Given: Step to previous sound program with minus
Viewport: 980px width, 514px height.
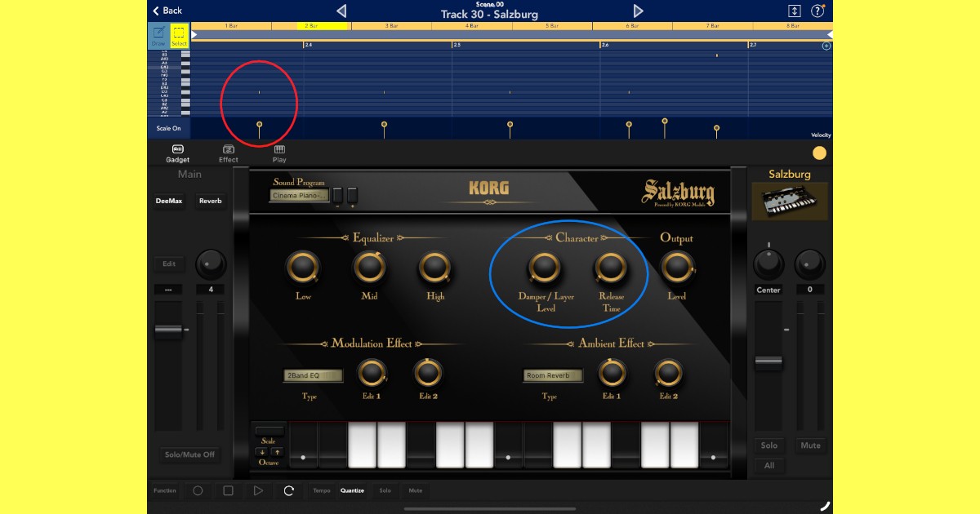Looking at the screenshot, I should [x=337, y=196].
